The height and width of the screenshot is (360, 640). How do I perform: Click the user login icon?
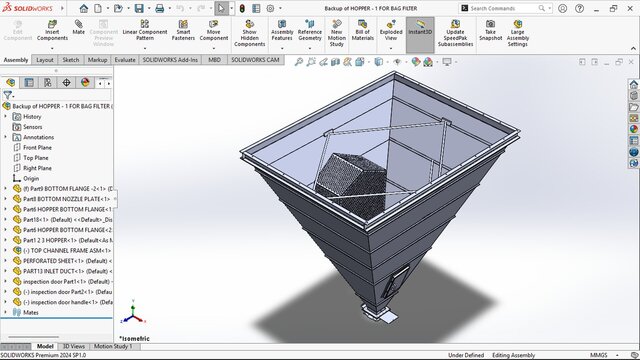coord(562,8)
